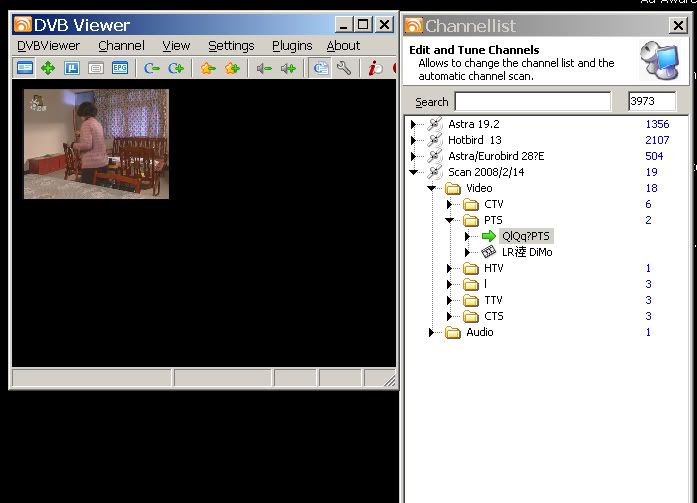Viewport: 697px width, 503px height.
Task: Close the Channellist window
Action: click(678, 25)
